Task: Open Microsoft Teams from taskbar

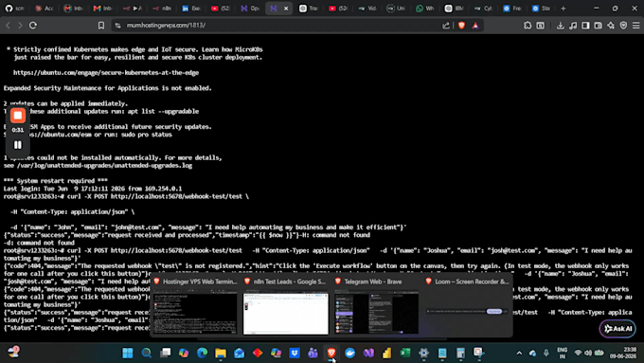Action: (x=313, y=353)
